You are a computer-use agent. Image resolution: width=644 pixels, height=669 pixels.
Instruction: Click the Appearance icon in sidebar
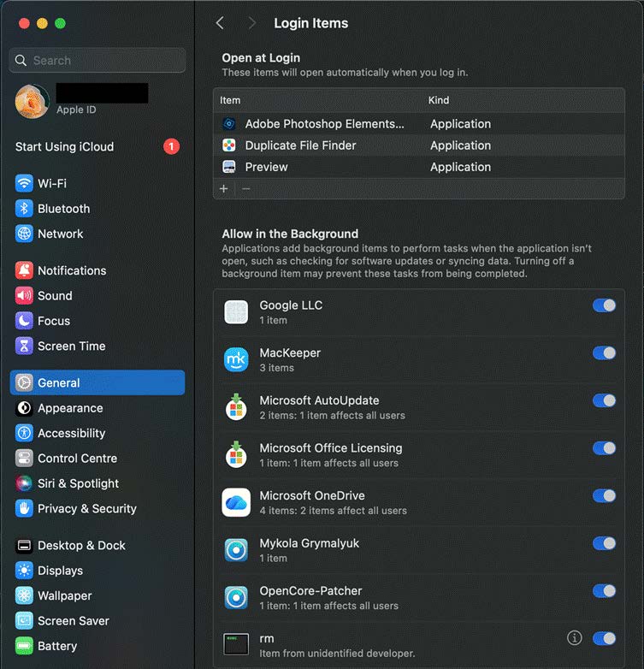pyautogui.click(x=24, y=408)
